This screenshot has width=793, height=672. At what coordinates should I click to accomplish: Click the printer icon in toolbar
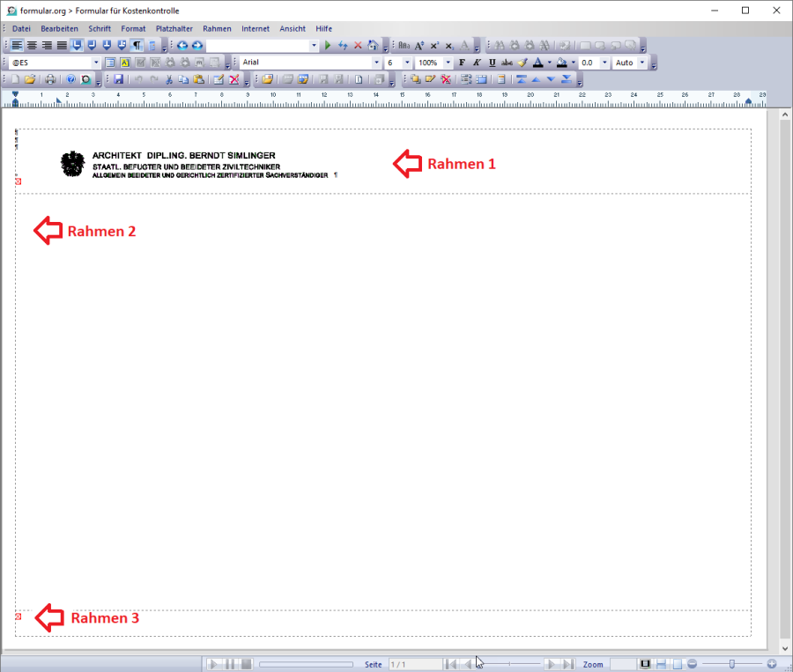pos(51,79)
